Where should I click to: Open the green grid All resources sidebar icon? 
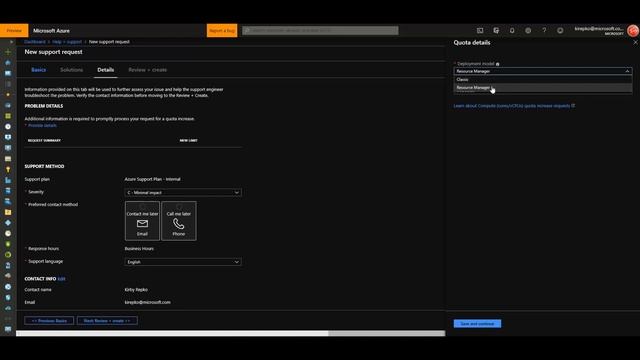8,116
